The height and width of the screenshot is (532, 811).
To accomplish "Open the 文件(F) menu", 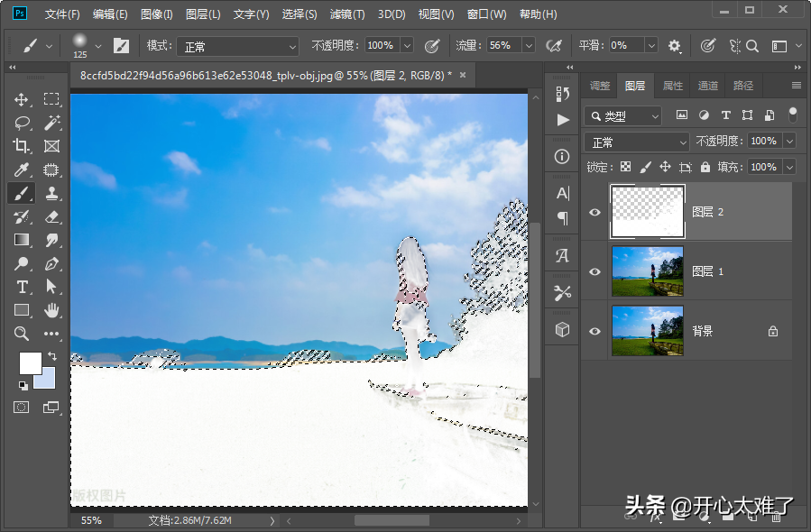I will [x=62, y=14].
